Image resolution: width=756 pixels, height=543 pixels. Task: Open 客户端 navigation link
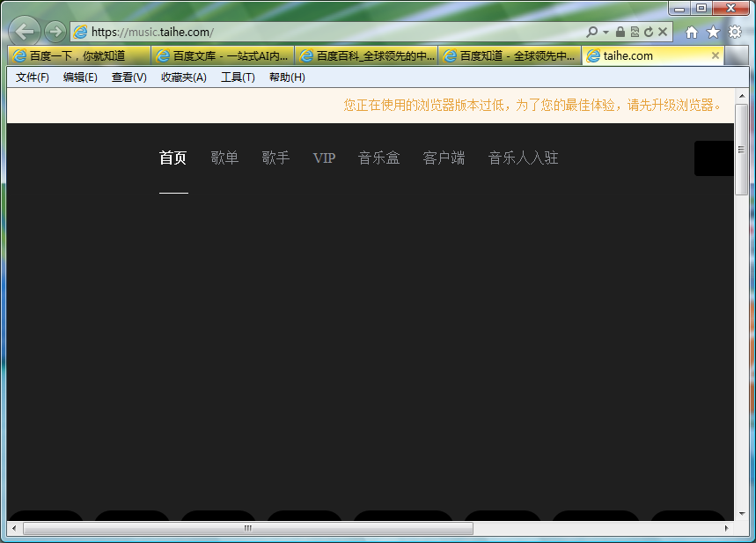click(x=444, y=158)
